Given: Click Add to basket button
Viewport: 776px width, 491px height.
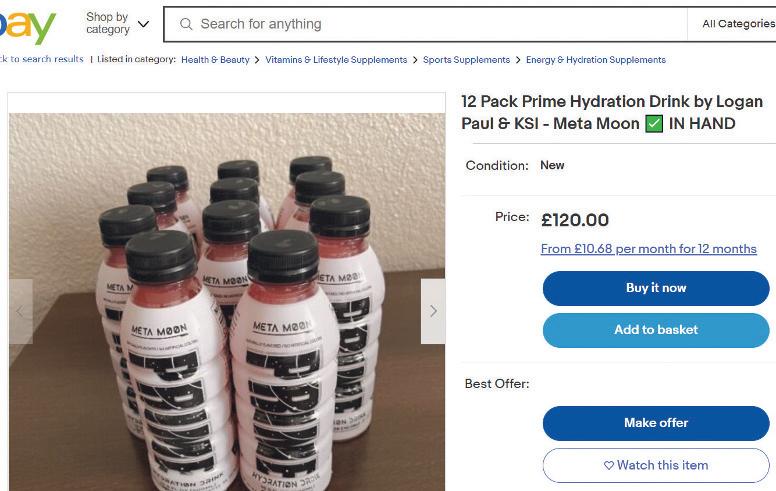Looking at the screenshot, I should pyautogui.click(x=656, y=330).
